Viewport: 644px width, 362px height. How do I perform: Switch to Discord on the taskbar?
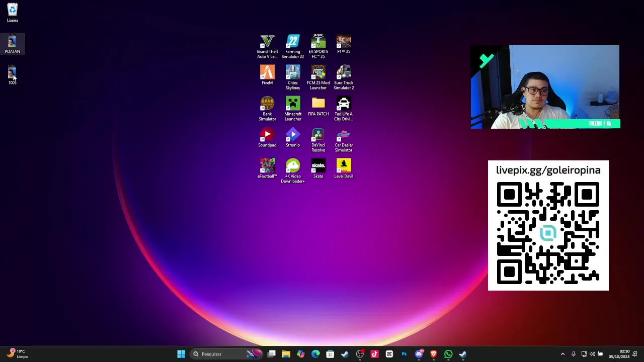click(419, 354)
